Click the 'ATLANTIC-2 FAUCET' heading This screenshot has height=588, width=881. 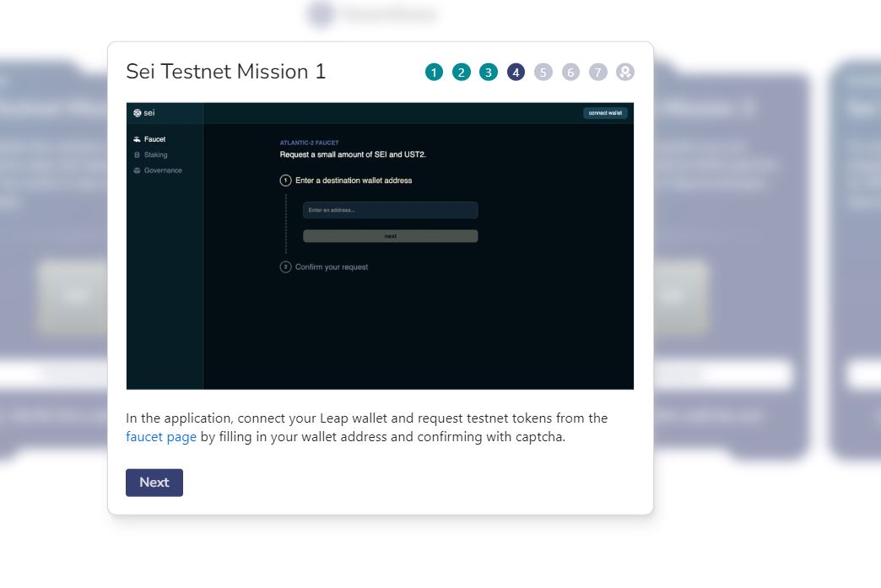tap(309, 143)
